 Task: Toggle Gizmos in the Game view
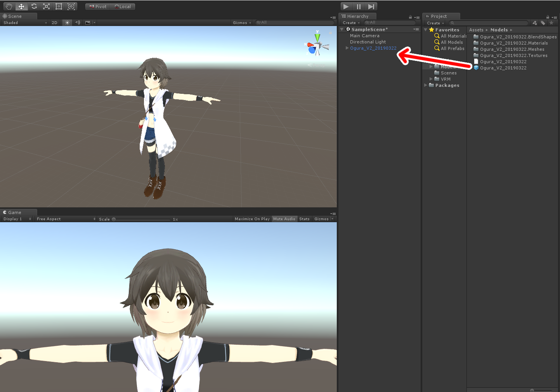321,219
